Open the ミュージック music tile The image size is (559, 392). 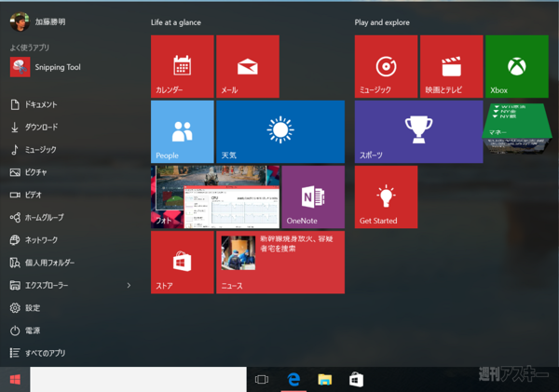point(386,66)
